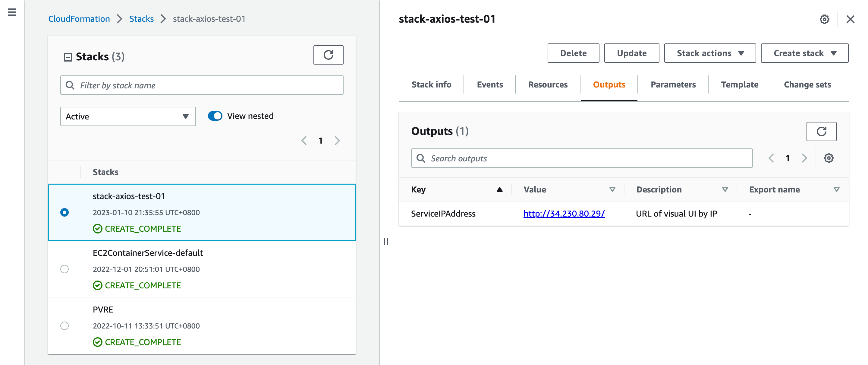Click the Stacks column header in list
The height and width of the screenshot is (365, 868).
point(105,172)
